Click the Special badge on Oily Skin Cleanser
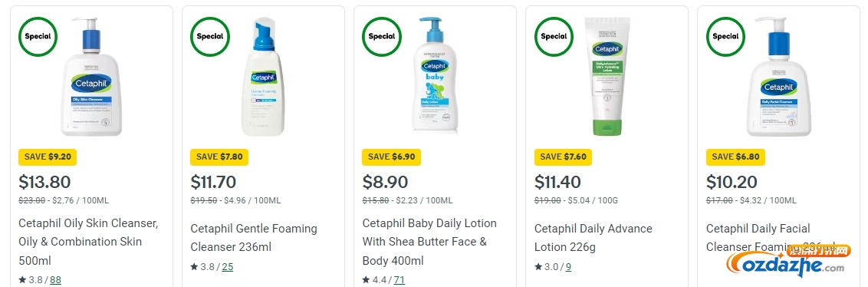 38,37
